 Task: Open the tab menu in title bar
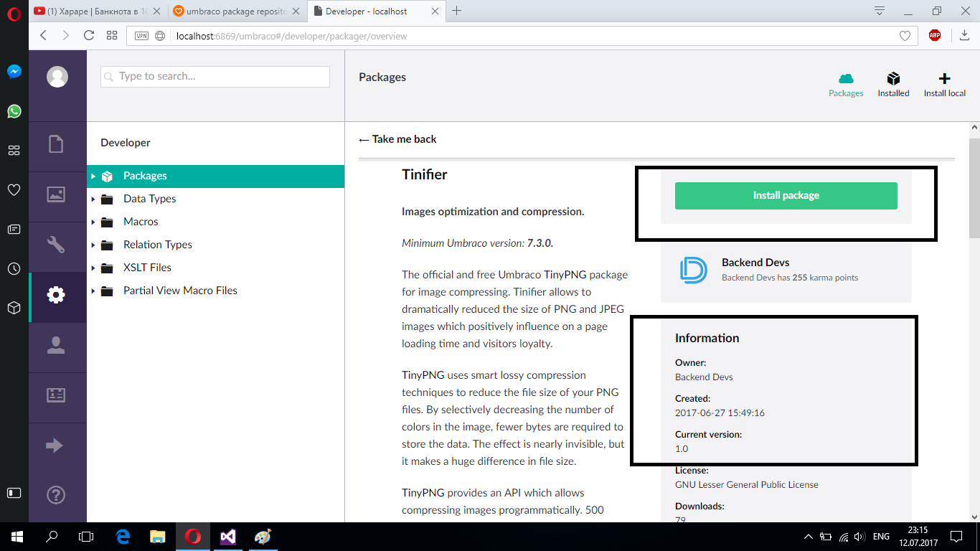tap(879, 11)
